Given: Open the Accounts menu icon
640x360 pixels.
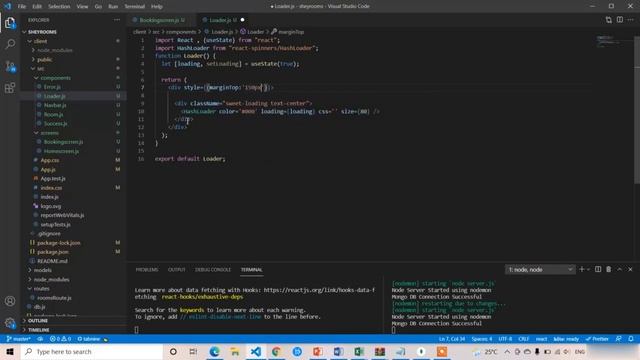Looking at the screenshot, I should [x=10, y=301].
